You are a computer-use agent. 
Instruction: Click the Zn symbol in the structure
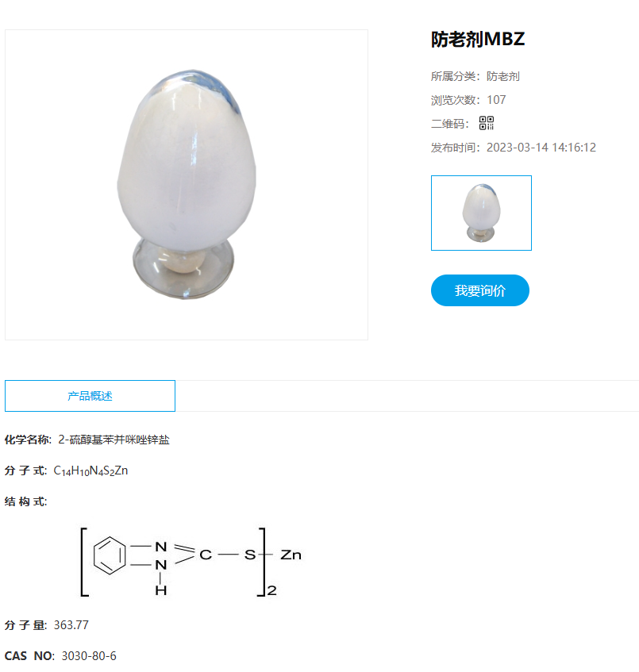(x=291, y=555)
